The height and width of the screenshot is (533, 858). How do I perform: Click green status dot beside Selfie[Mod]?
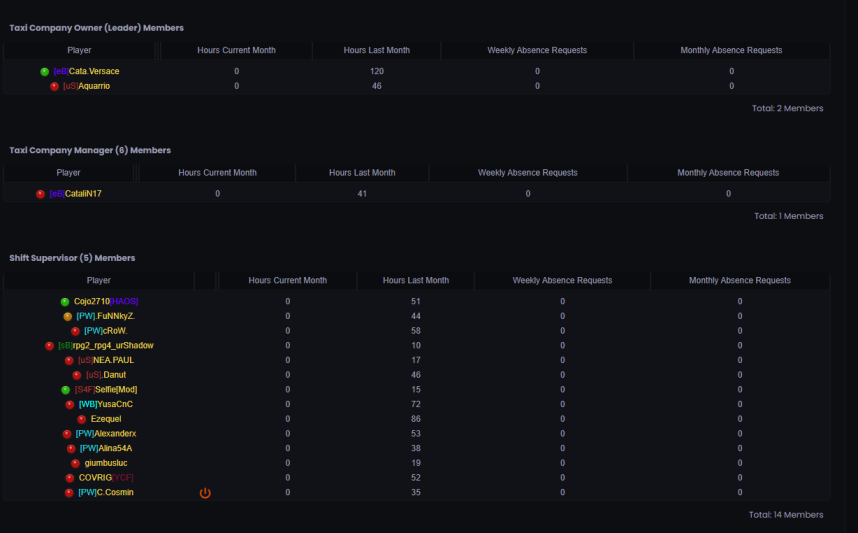(66, 390)
